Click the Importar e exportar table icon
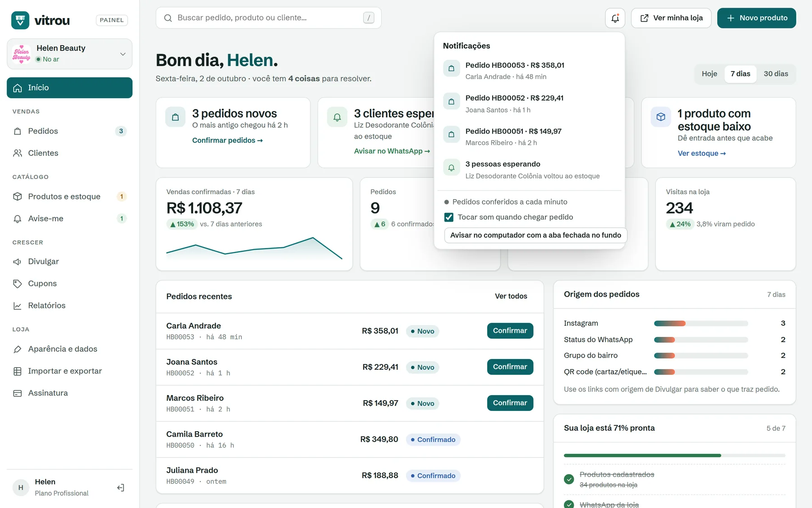The image size is (812, 508). (x=18, y=372)
